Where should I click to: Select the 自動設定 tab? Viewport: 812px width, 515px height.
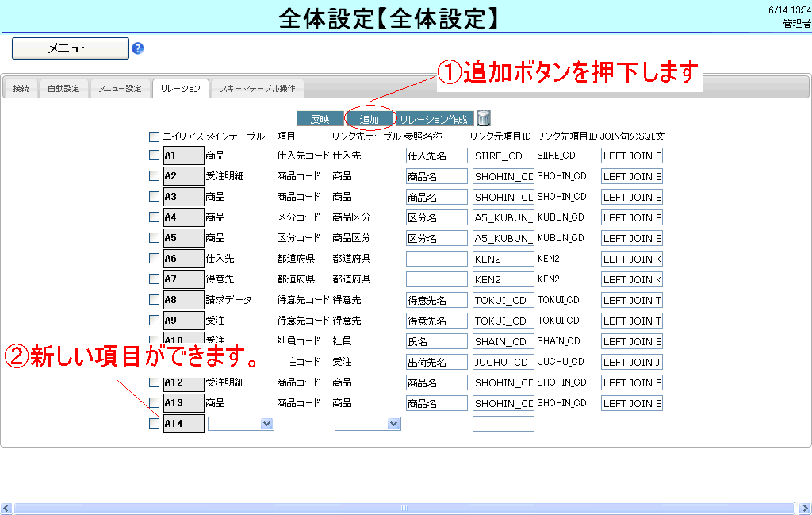point(63,89)
